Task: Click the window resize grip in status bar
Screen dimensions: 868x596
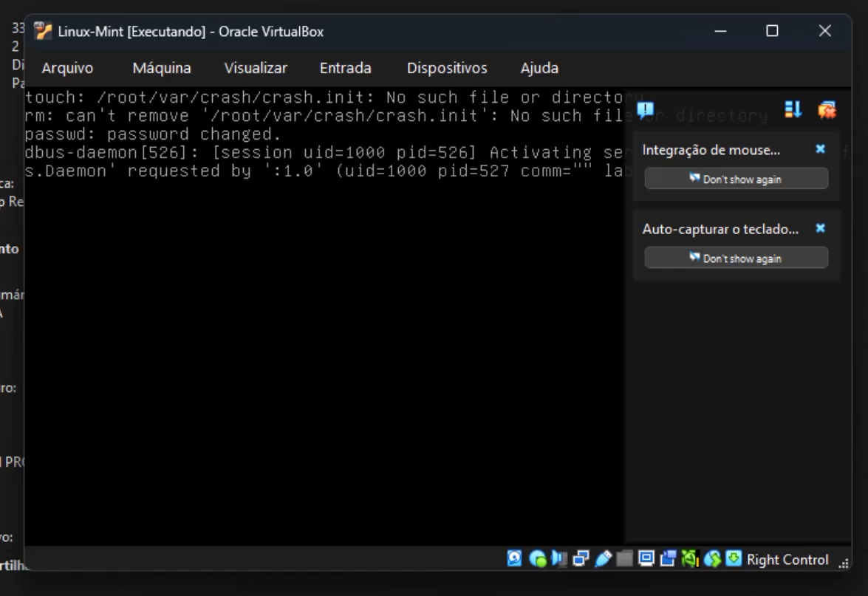Action: pyautogui.click(x=844, y=564)
